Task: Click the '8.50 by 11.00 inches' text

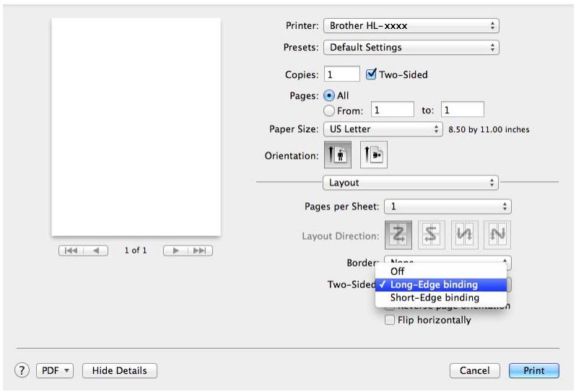Action: coord(489,129)
